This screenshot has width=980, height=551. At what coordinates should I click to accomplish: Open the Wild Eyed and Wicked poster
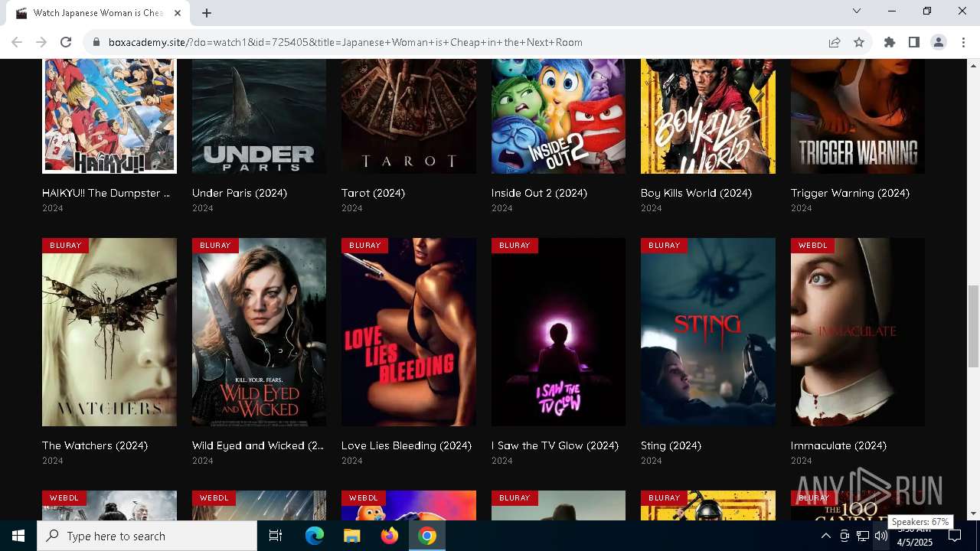tap(259, 332)
